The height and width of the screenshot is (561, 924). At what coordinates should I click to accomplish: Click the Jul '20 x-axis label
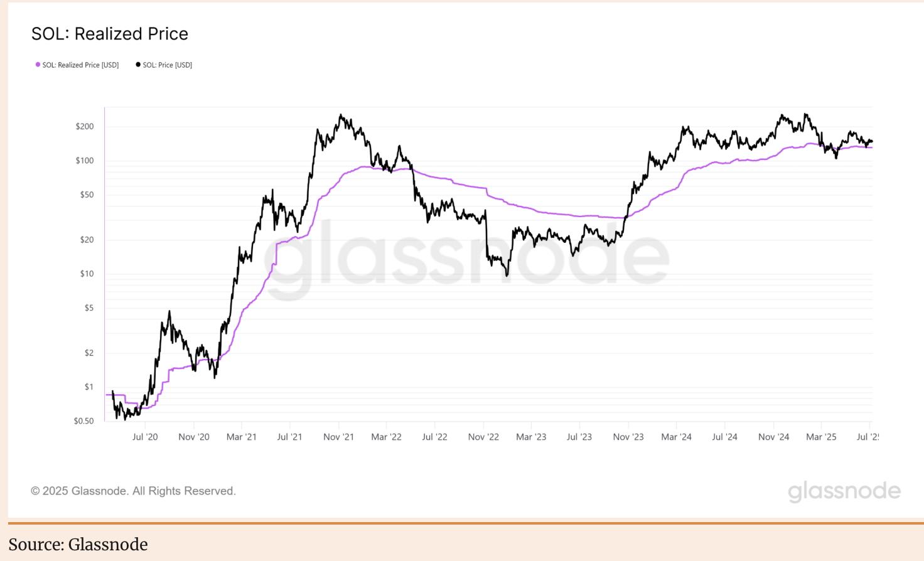[145, 437]
